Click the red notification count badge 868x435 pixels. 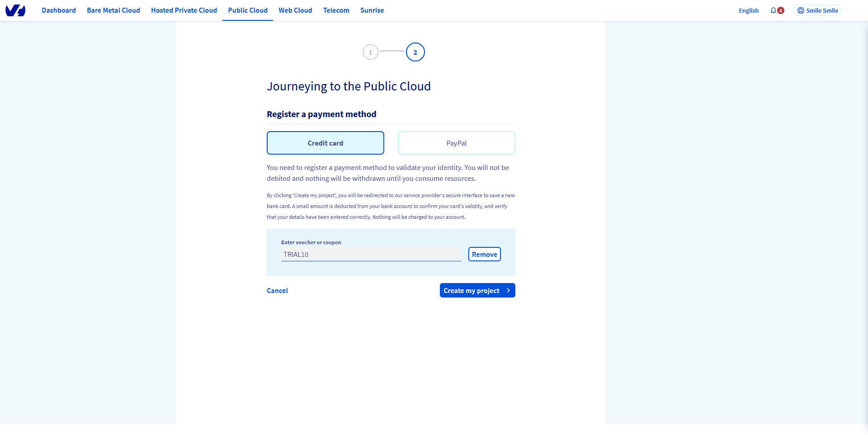coord(781,11)
